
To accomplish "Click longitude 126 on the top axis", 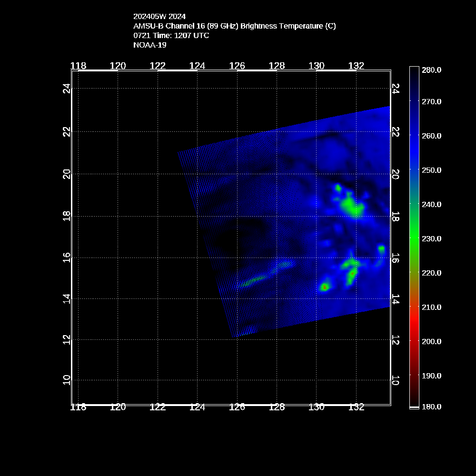I will point(237,66).
